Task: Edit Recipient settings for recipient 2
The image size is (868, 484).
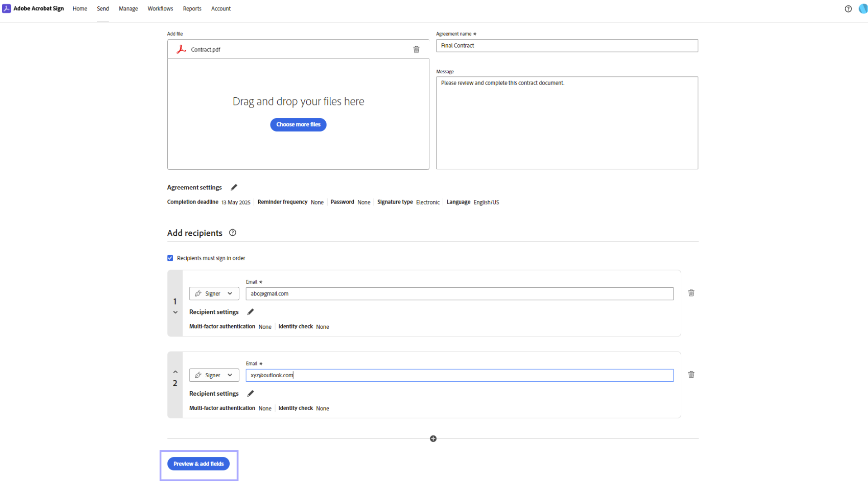Action: (x=251, y=394)
